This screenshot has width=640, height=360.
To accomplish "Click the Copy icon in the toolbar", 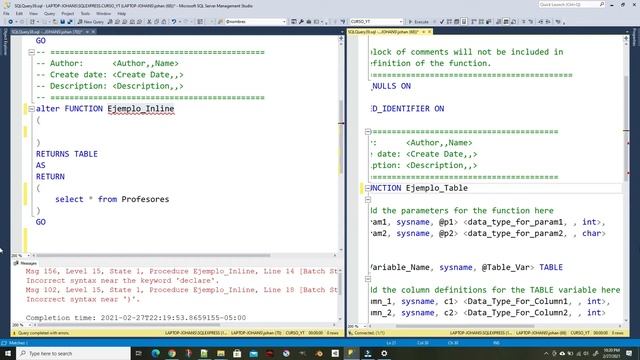I will (x=157, y=22).
